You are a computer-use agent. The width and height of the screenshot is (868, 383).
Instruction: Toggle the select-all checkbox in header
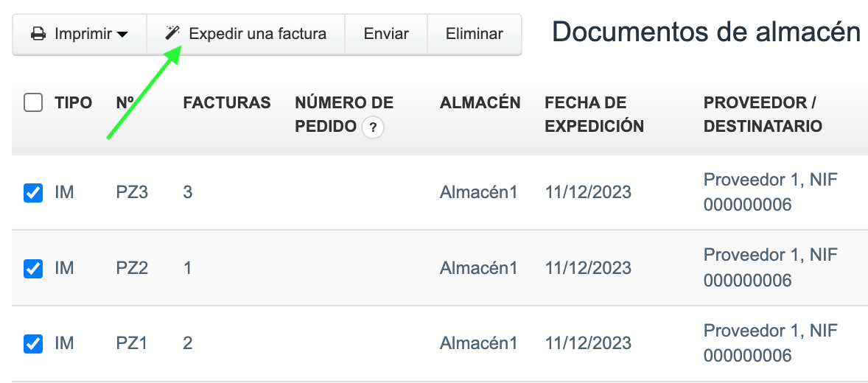[x=33, y=103]
